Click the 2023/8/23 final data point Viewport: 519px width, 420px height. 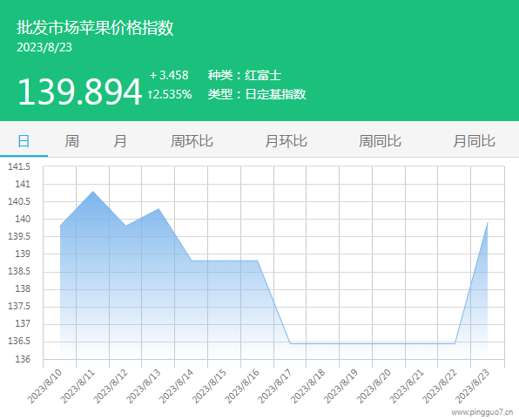pos(488,222)
